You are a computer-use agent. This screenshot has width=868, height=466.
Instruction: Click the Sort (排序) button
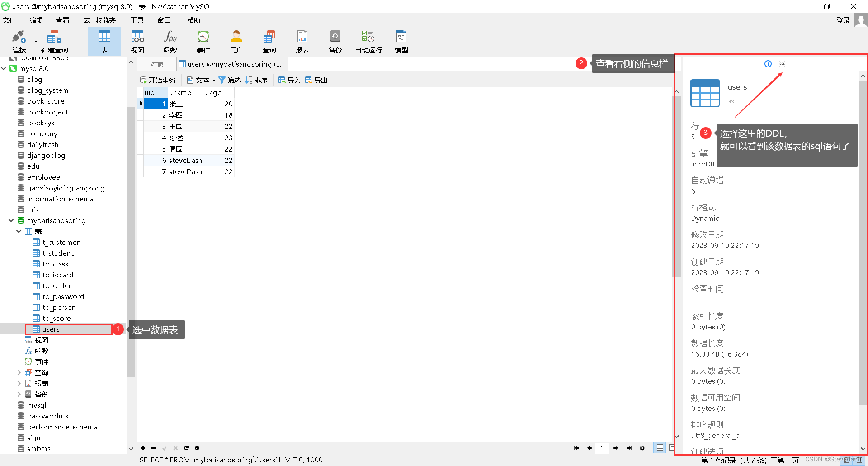pos(256,80)
